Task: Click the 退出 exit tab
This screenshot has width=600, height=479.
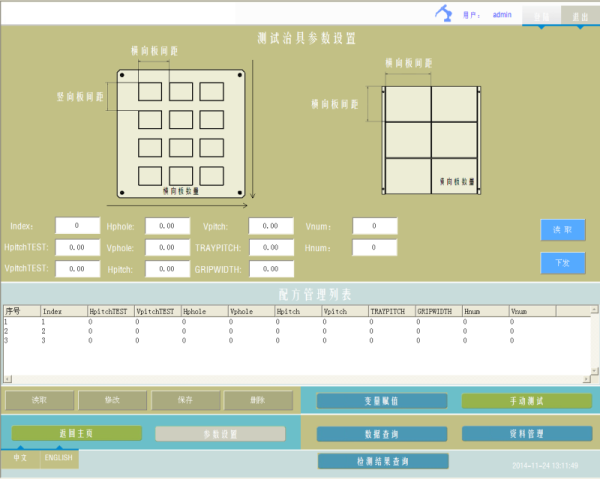Action: (x=579, y=16)
